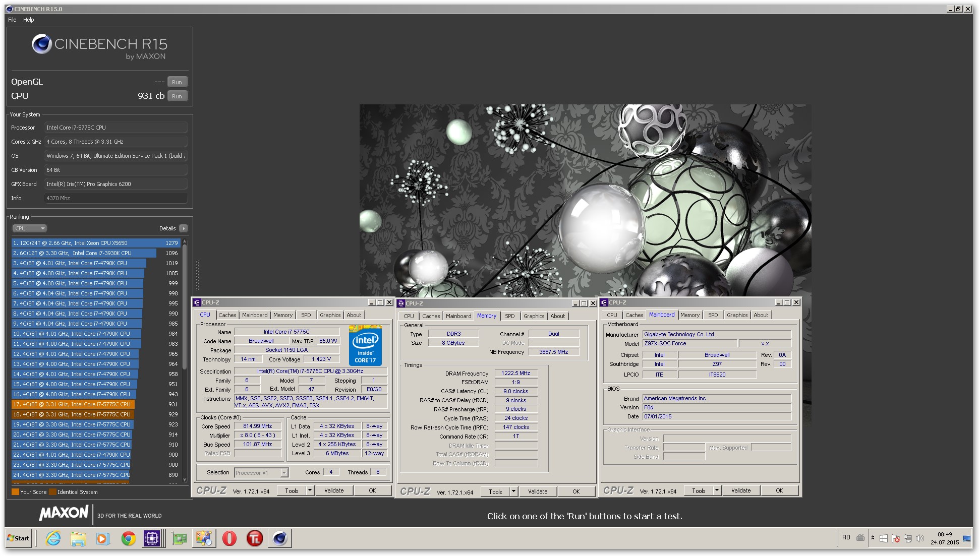Click the left CPU-Z window title icon

pos(197,302)
